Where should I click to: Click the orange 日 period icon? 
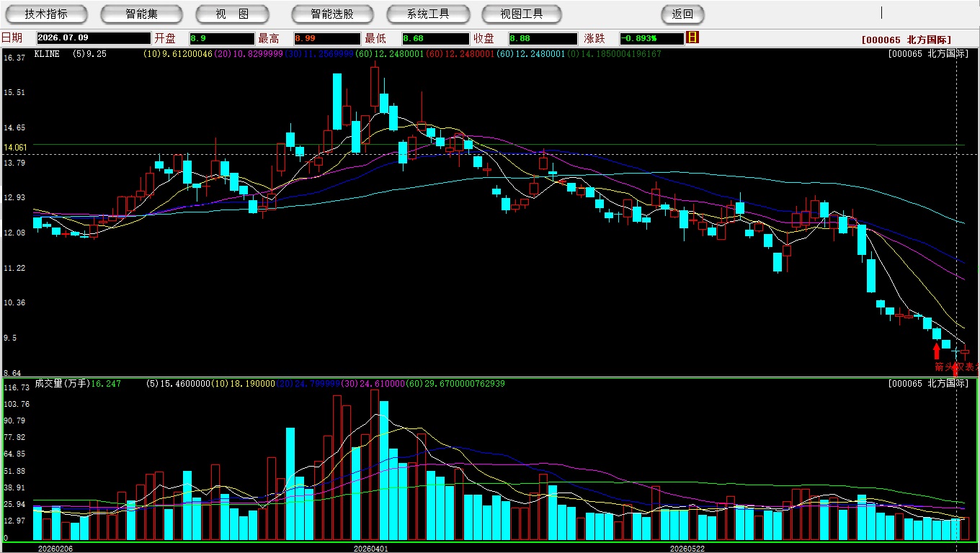click(x=692, y=37)
